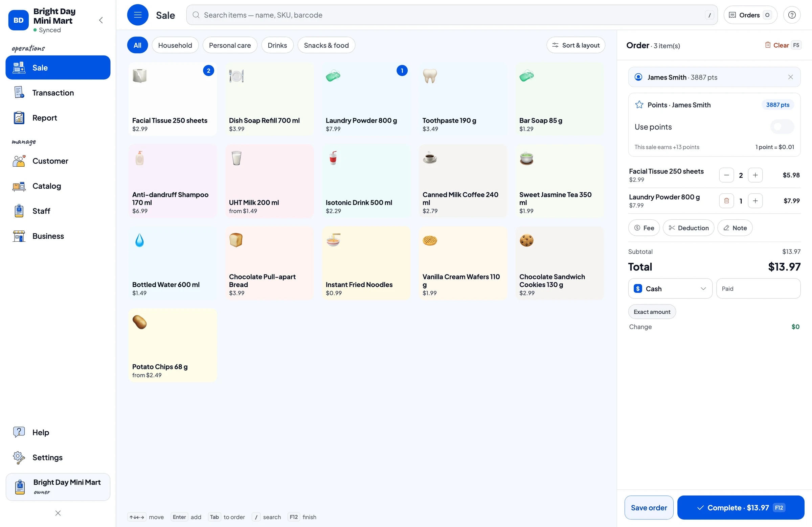Collapse the sidebar with the chevron arrow
The height and width of the screenshot is (527, 812).
[x=101, y=20]
